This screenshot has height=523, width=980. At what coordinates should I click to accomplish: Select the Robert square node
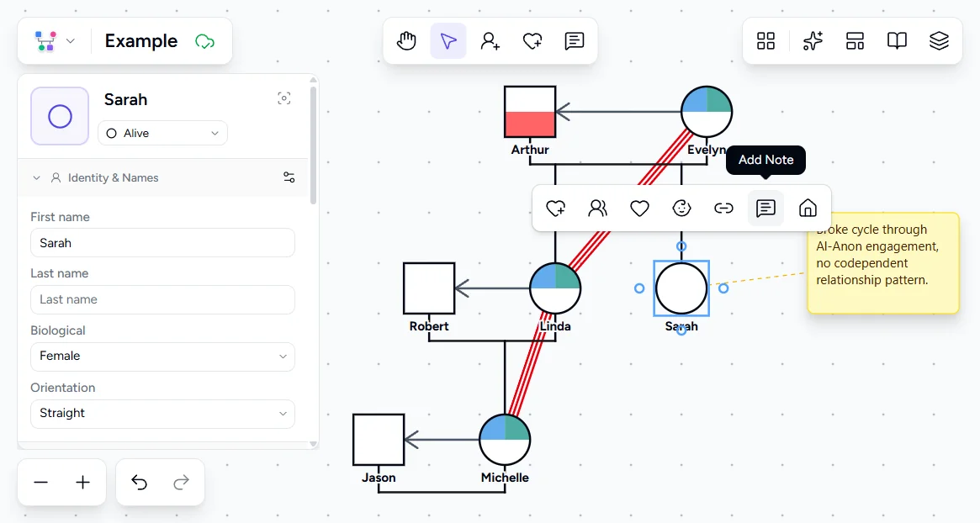(x=429, y=288)
